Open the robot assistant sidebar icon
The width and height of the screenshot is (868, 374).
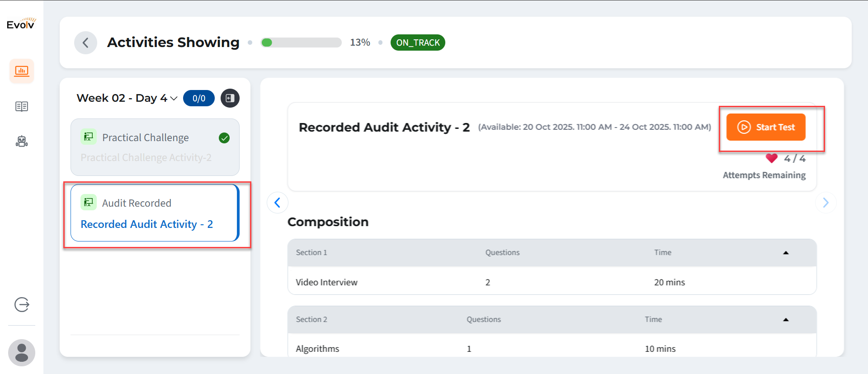click(x=22, y=142)
